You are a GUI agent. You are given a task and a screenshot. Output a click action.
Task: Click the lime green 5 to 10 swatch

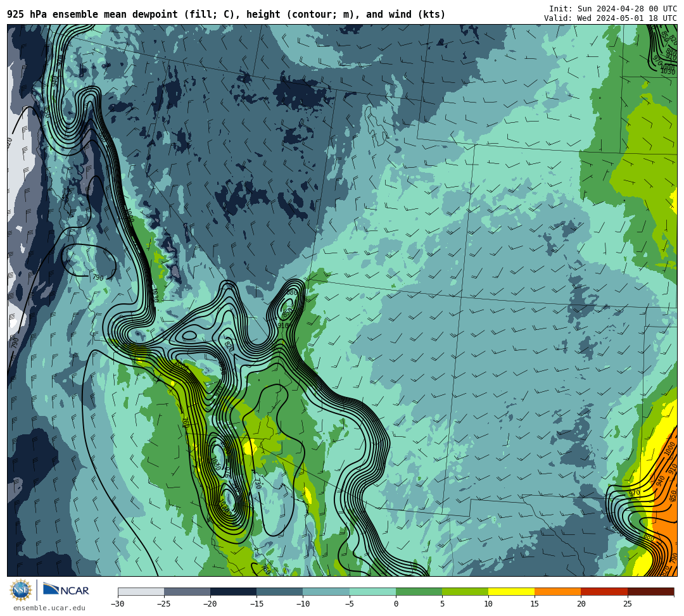pyautogui.click(x=465, y=591)
